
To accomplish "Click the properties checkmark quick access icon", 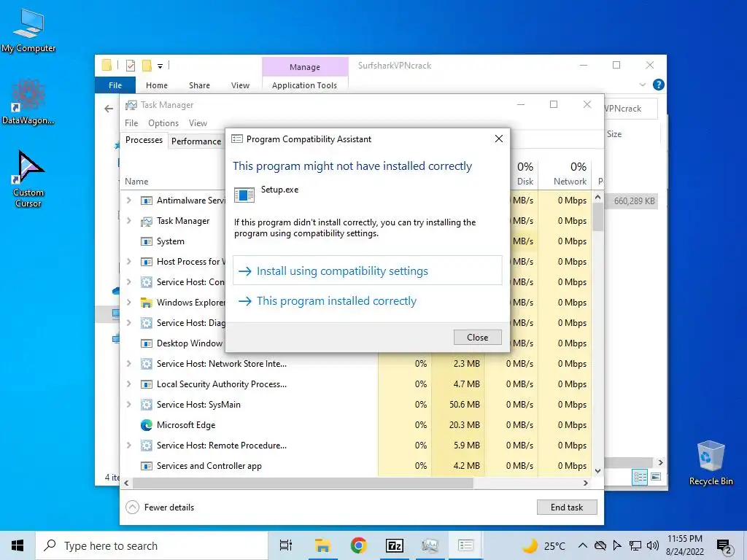I will (131, 66).
